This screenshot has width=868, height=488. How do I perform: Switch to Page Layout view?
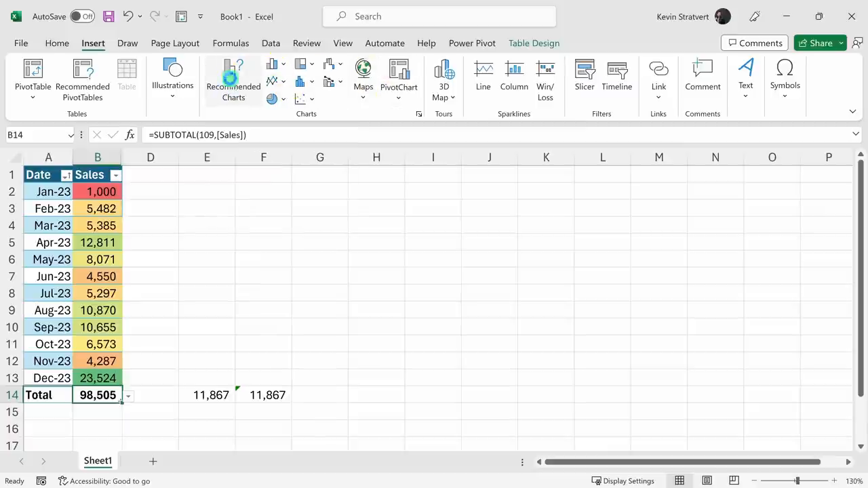pyautogui.click(x=707, y=481)
